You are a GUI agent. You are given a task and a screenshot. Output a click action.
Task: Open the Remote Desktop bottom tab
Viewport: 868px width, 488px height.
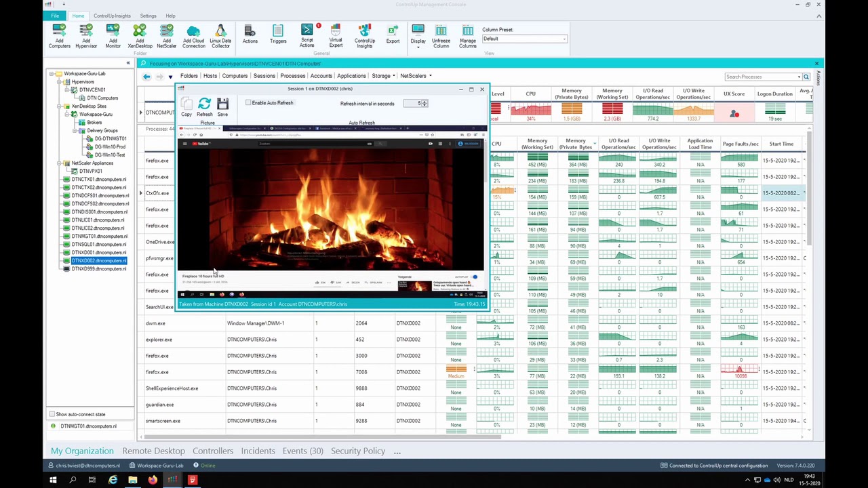[153, 451]
